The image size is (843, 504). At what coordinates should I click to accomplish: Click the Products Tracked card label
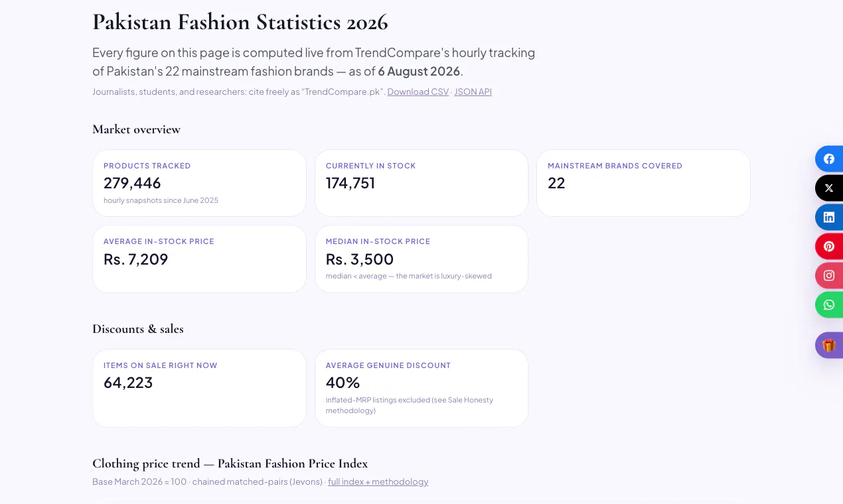click(147, 166)
